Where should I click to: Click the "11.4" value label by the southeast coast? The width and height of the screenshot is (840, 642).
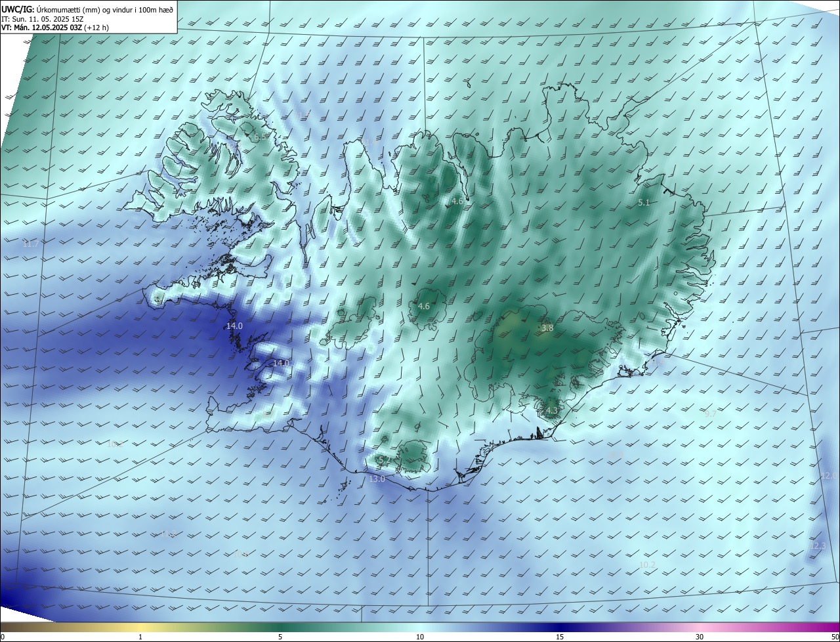tap(658, 362)
